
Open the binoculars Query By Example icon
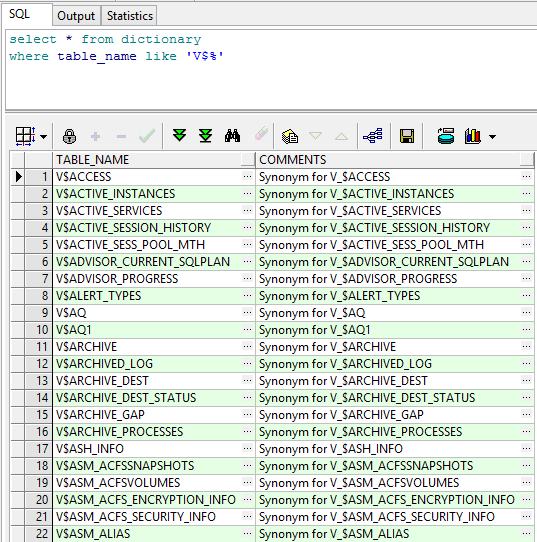tap(232, 136)
